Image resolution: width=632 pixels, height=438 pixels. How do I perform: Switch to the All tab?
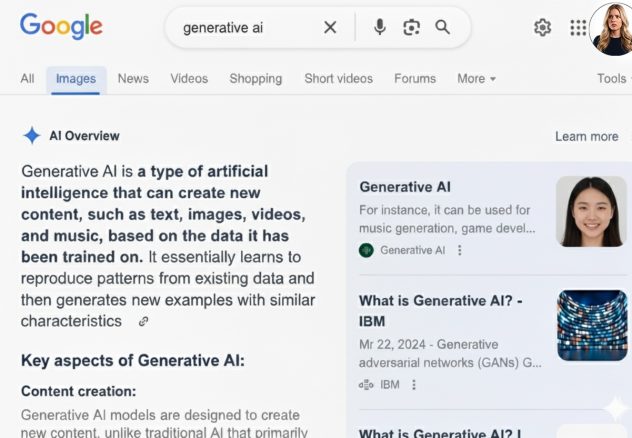click(27, 79)
